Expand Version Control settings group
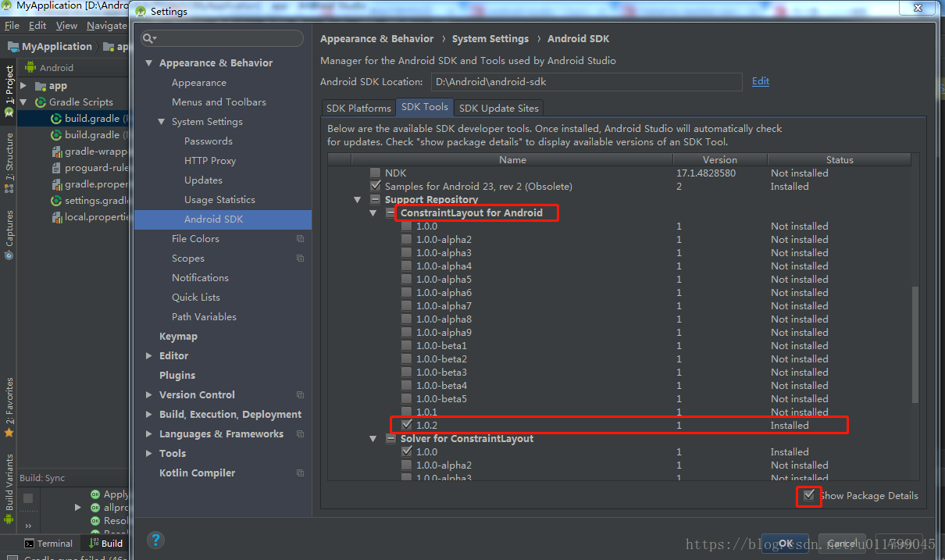 [149, 395]
